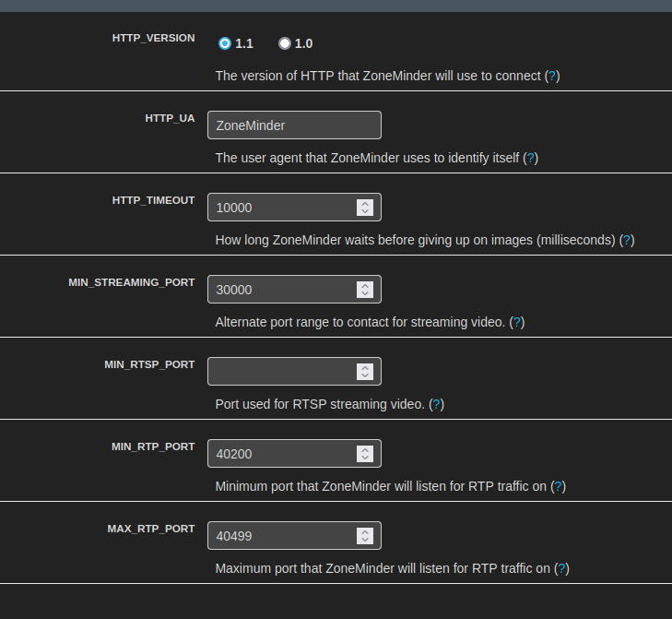Select HTTP version 1.0 radio button
Viewport: 672px width, 619px height.
tap(284, 43)
